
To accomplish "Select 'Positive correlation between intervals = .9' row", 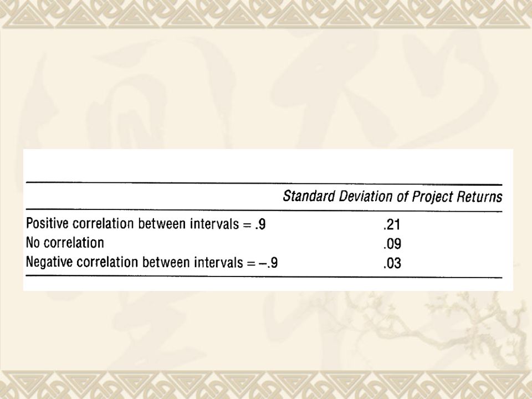I will pyautogui.click(x=264, y=224).
